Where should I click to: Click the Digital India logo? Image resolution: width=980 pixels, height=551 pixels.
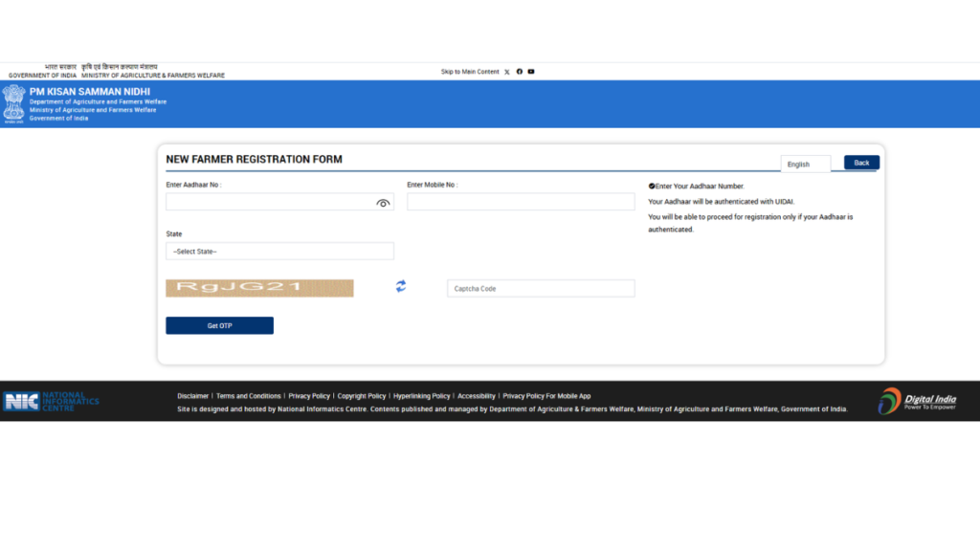[x=917, y=401]
